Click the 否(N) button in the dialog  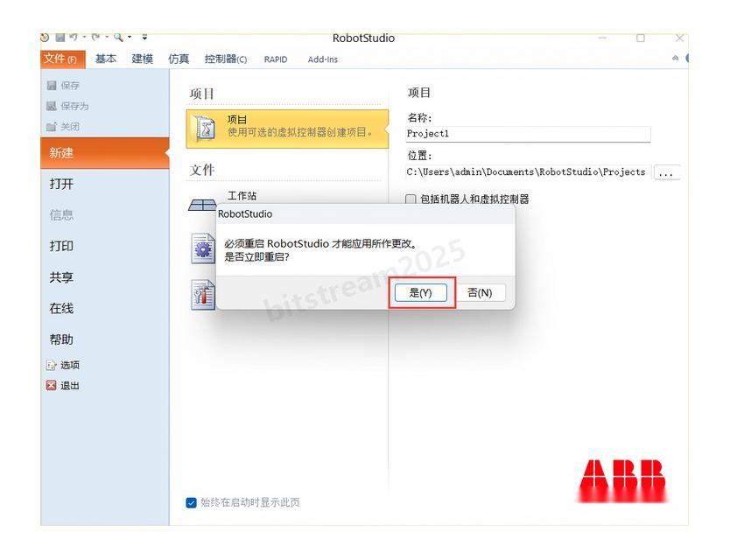coord(481,292)
